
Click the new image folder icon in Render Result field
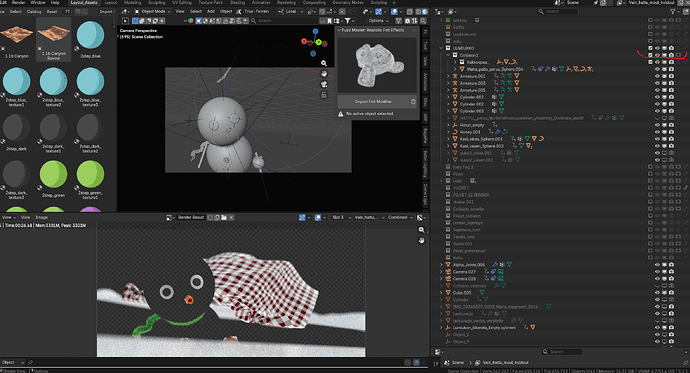pos(224,217)
